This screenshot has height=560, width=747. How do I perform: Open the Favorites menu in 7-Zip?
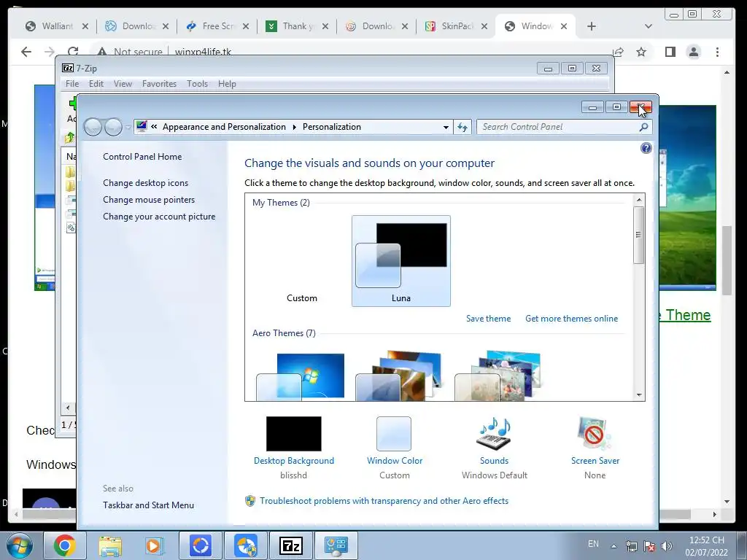tap(159, 84)
